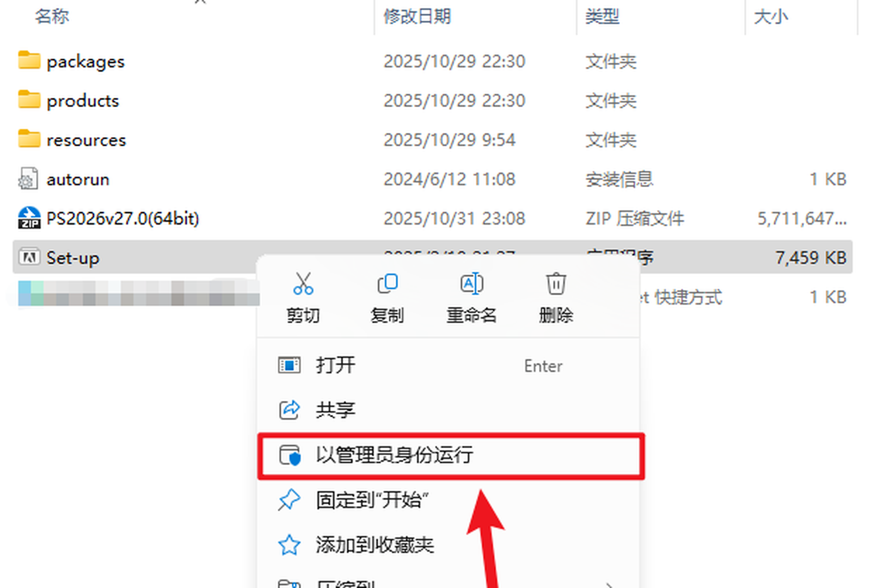Click the Set-up application file icon

pyautogui.click(x=29, y=257)
